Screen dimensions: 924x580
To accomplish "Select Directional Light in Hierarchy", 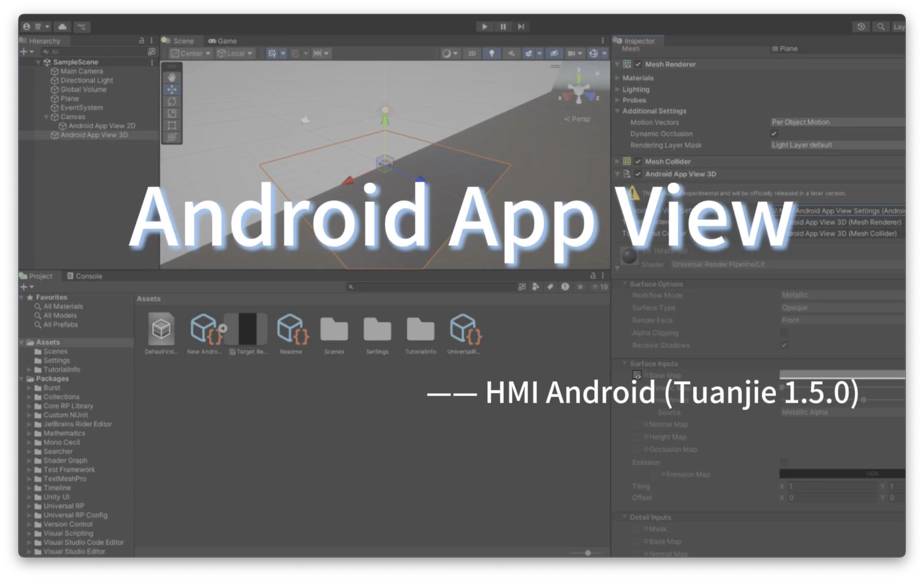I will click(x=82, y=80).
